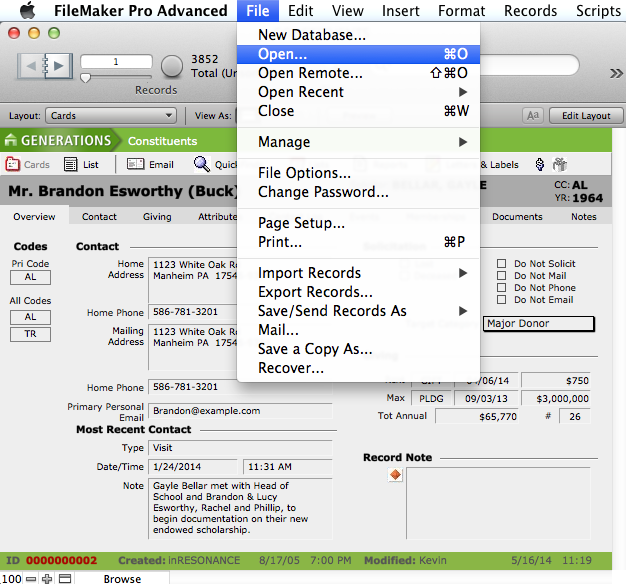626x584 pixels.
Task: Open the Major Donor category field
Action: click(539, 323)
